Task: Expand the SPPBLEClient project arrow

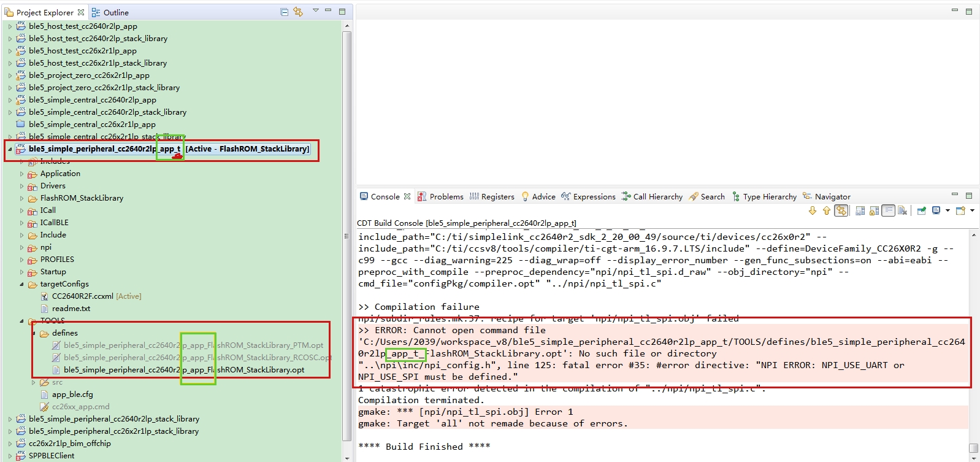Action: click(x=10, y=456)
